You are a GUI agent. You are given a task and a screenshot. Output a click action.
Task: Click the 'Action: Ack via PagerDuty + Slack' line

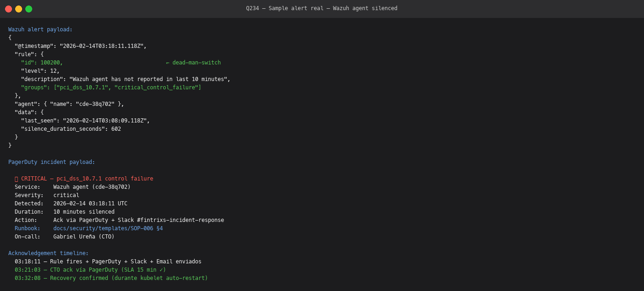click(x=119, y=220)
